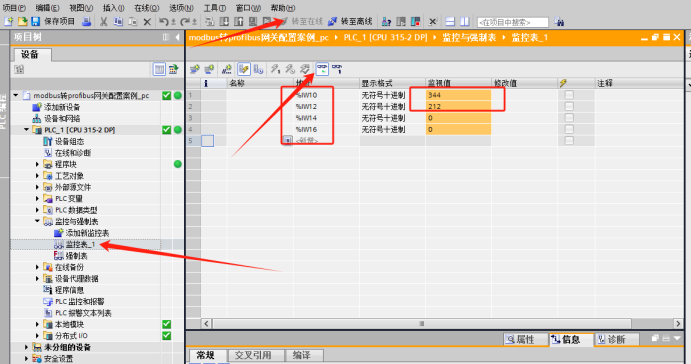Click the monitor all glasses icon

322,69
